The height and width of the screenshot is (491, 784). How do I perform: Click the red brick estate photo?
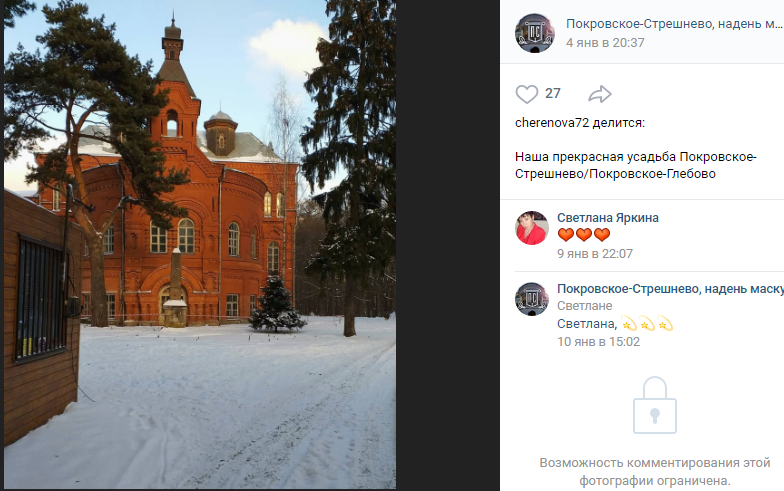[x=200, y=244]
